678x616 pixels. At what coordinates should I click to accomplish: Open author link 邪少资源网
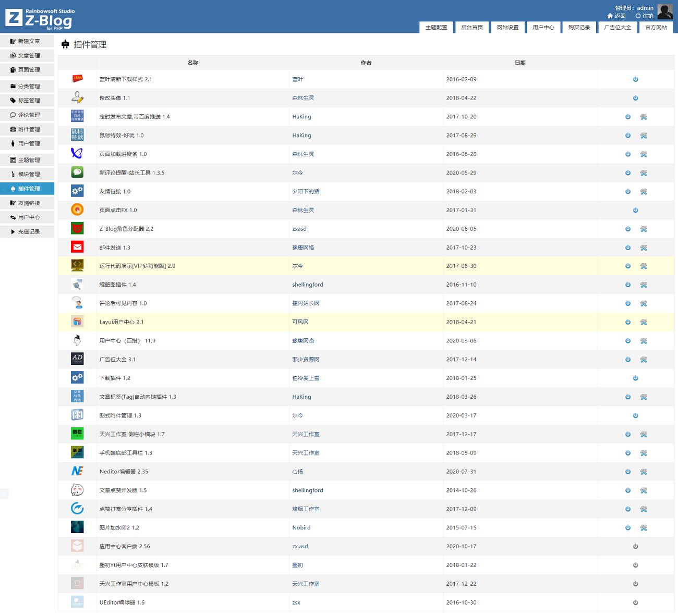click(x=306, y=360)
